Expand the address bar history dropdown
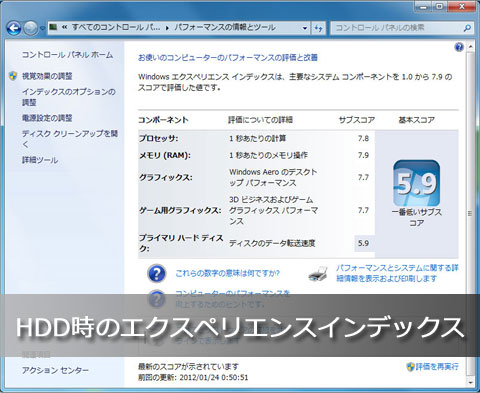480x393 pixels. point(305,28)
